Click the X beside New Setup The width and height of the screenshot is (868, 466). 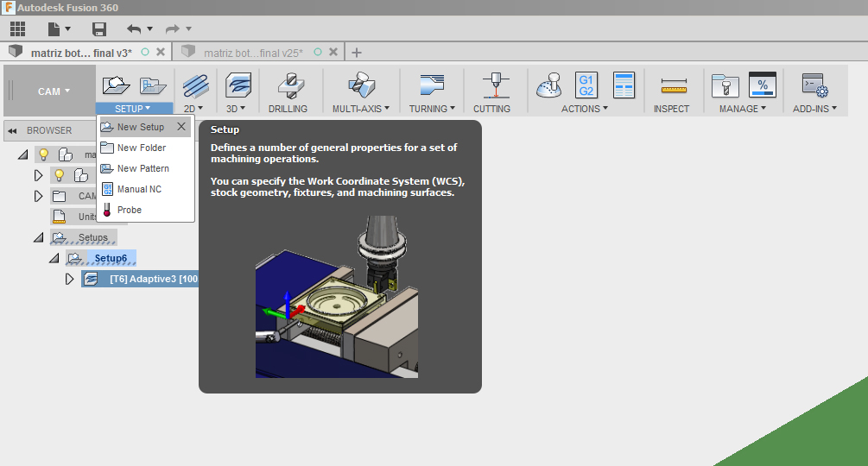tap(181, 127)
